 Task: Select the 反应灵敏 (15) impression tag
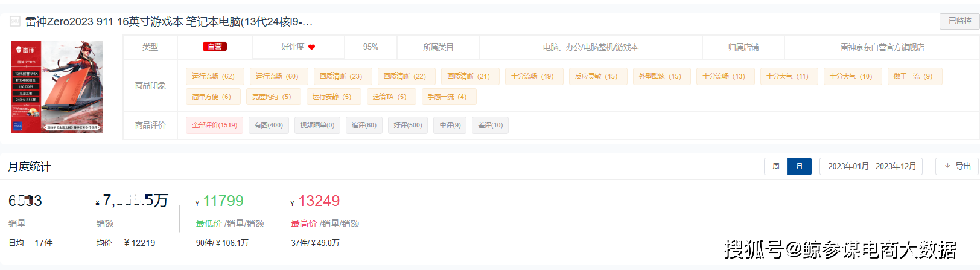pos(597,76)
